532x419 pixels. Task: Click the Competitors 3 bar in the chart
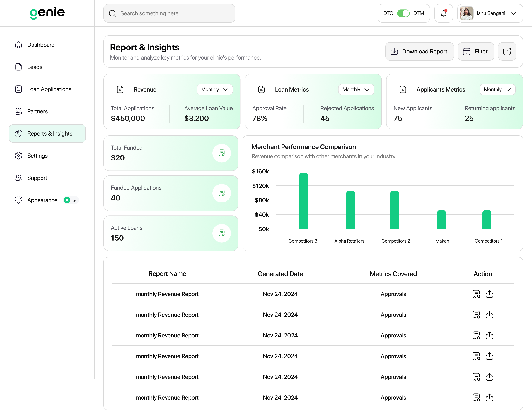tap(303, 201)
